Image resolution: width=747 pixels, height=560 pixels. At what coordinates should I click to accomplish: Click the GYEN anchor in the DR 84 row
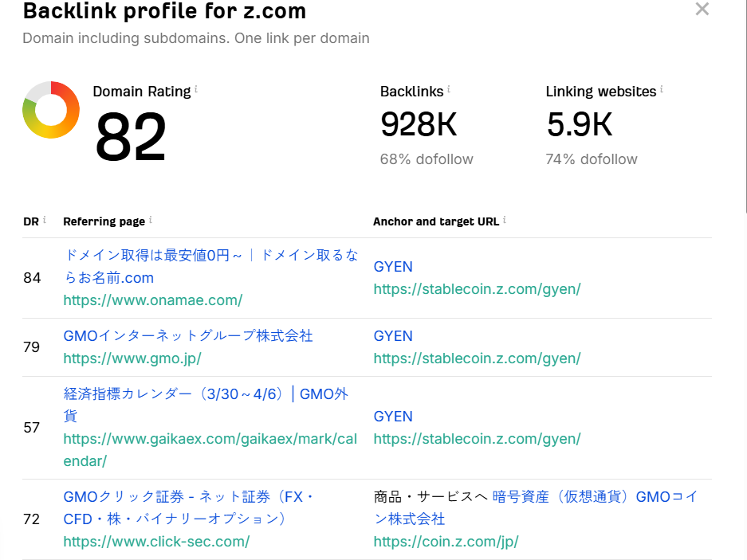pos(393,267)
